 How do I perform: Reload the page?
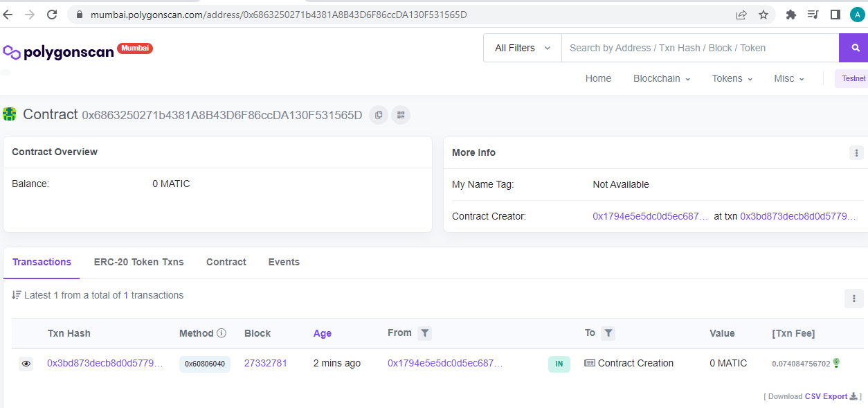click(52, 14)
